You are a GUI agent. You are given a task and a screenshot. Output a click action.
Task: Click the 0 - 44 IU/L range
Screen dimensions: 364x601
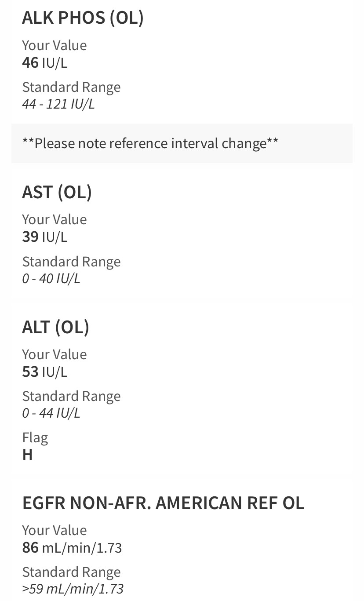coord(51,413)
